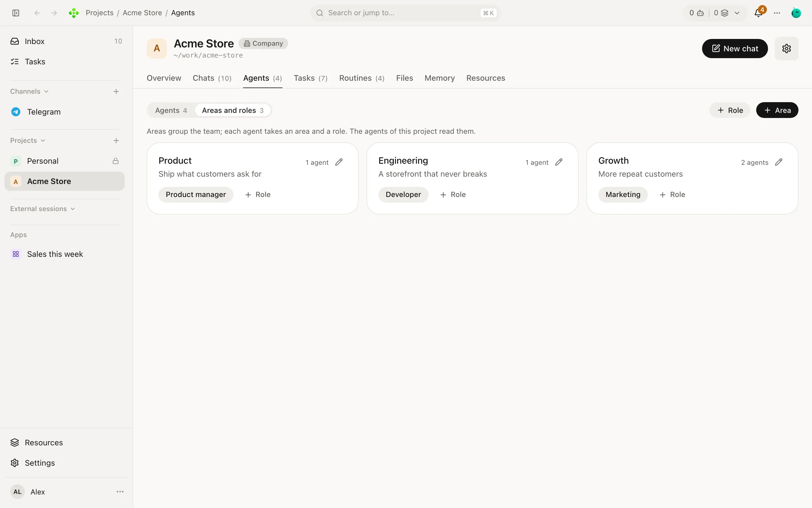The image size is (812, 508).
Task: Collapse the sidebar panel icon
Action: 16,13
